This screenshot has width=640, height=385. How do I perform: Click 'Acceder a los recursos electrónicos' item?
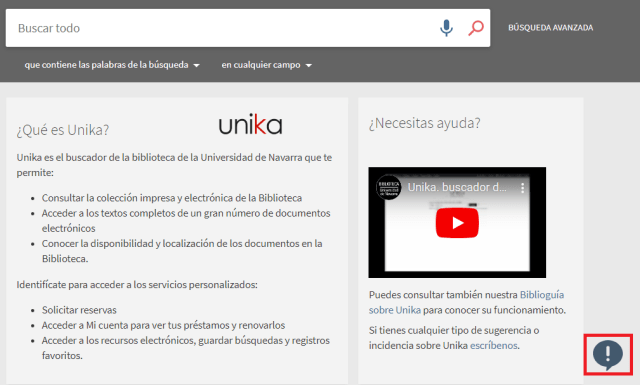(186, 348)
